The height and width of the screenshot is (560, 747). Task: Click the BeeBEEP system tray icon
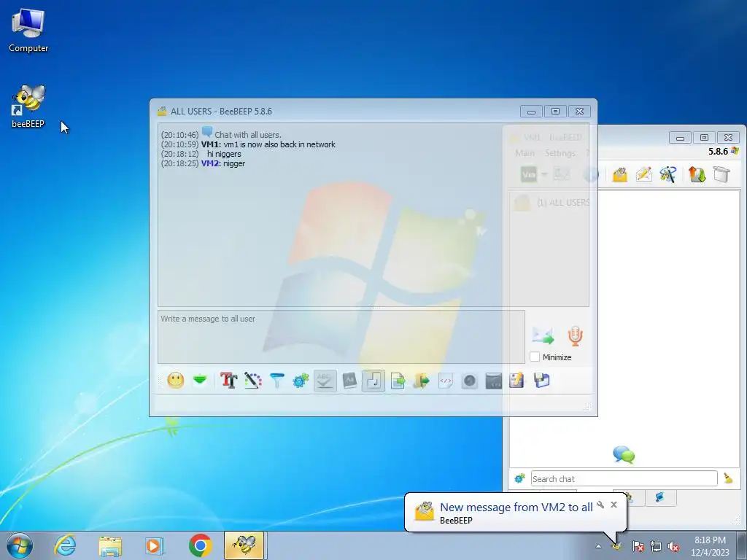[x=617, y=546]
